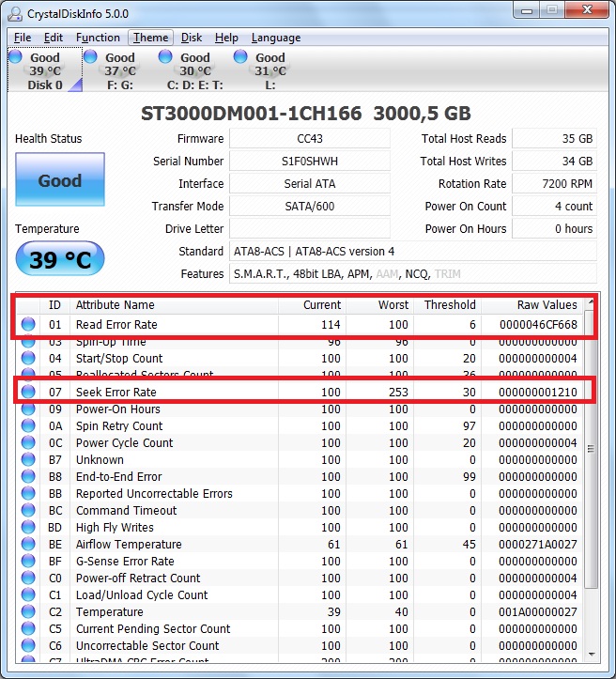Image resolution: width=616 pixels, height=679 pixels.
Task: Click status icon of Load/Unload Cycle Count row
Action: coord(28,594)
